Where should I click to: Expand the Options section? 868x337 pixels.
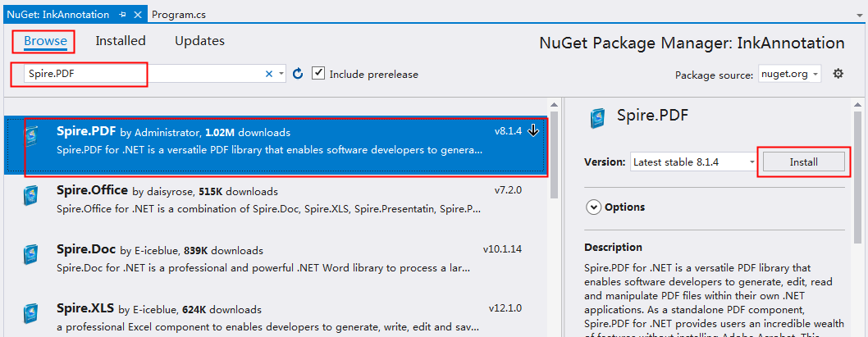594,207
